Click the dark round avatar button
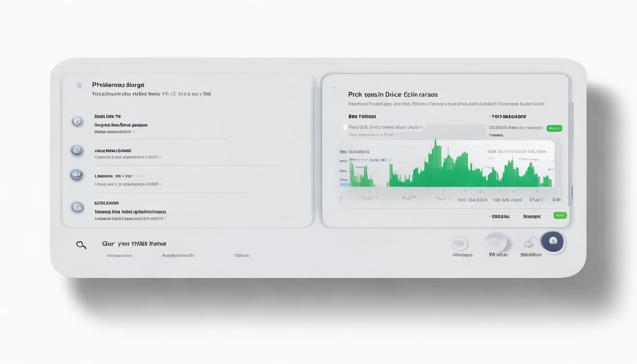This screenshot has width=637, height=364. pyautogui.click(x=553, y=241)
